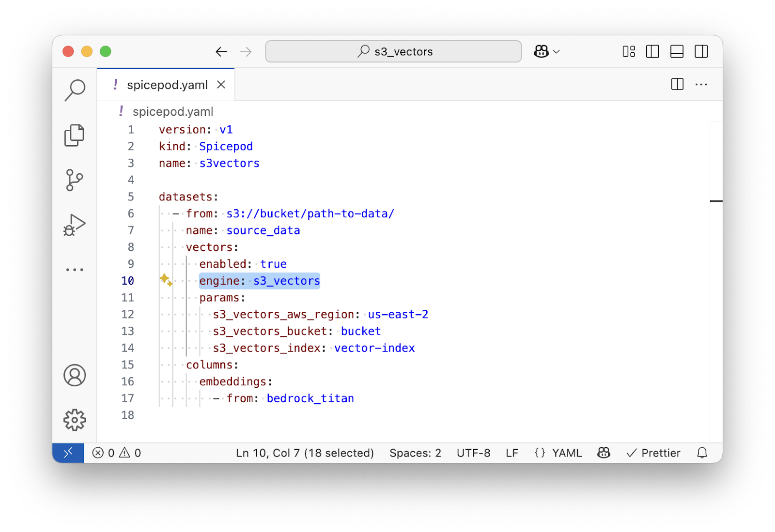Close the spicepod.yaml tab
This screenshot has width=775, height=532.
coord(221,85)
